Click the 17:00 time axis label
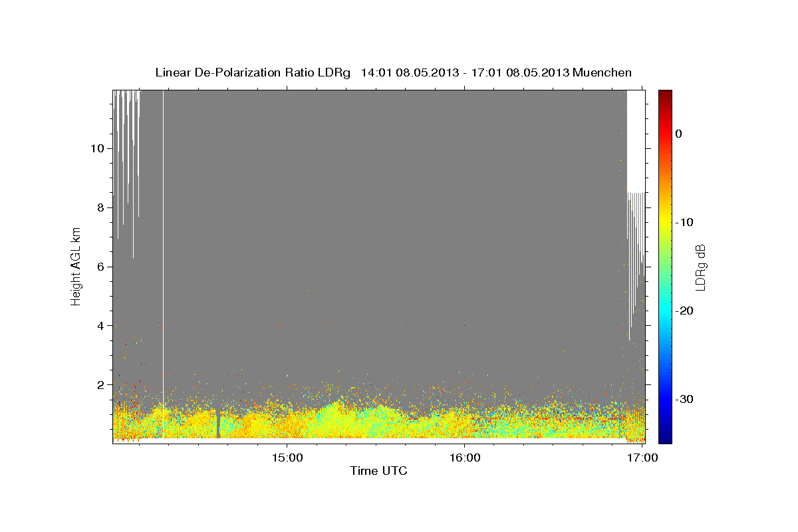 [x=643, y=458]
